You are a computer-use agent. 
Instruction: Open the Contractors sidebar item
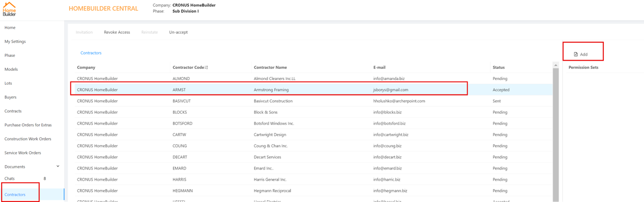(15, 195)
